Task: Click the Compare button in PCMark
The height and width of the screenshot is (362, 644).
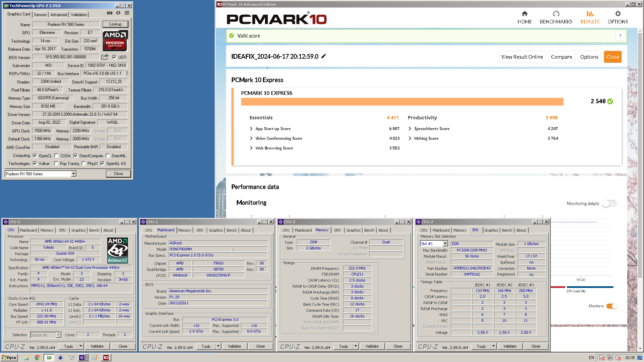Action: click(561, 57)
